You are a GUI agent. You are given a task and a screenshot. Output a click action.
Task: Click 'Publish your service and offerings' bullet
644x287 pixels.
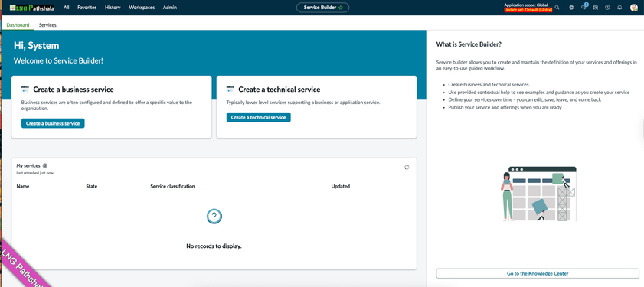click(505, 108)
